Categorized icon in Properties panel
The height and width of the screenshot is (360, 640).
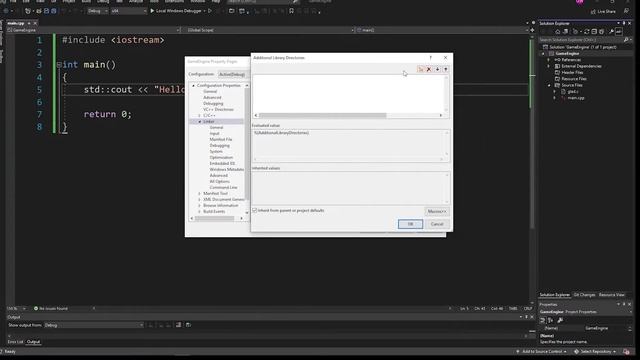543,320
